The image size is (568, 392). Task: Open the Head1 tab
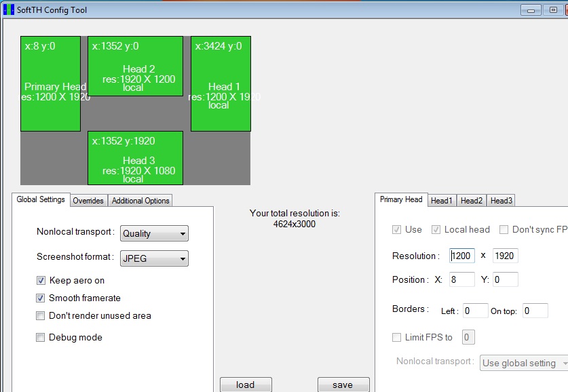tap(442, 201)
